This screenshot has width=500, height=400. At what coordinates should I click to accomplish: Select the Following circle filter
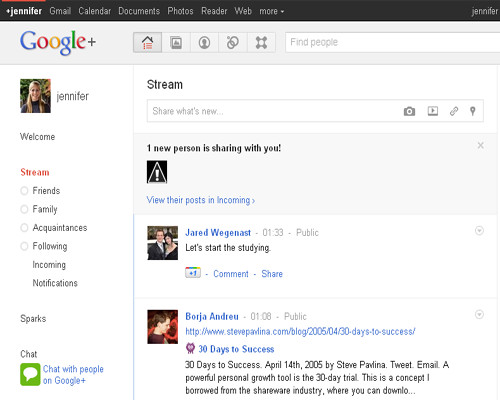click(x=24, y=246)
